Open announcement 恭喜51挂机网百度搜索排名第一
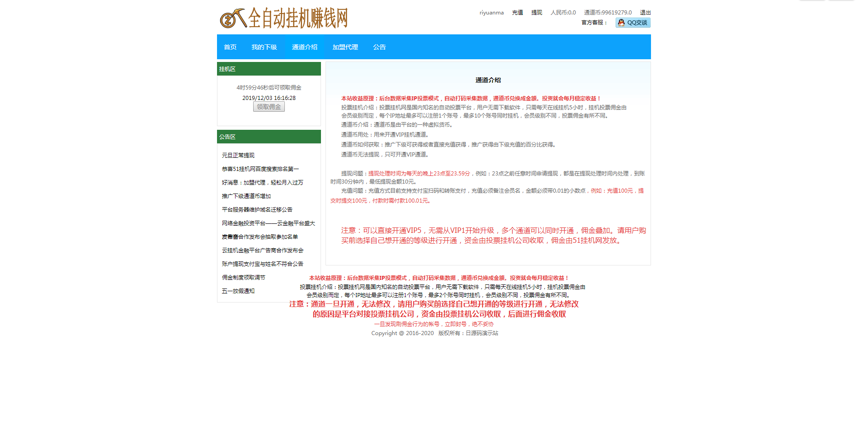Image resolution: width=868 pixels, height=421 pixels. pyautogui.click(x=260, y=169)
